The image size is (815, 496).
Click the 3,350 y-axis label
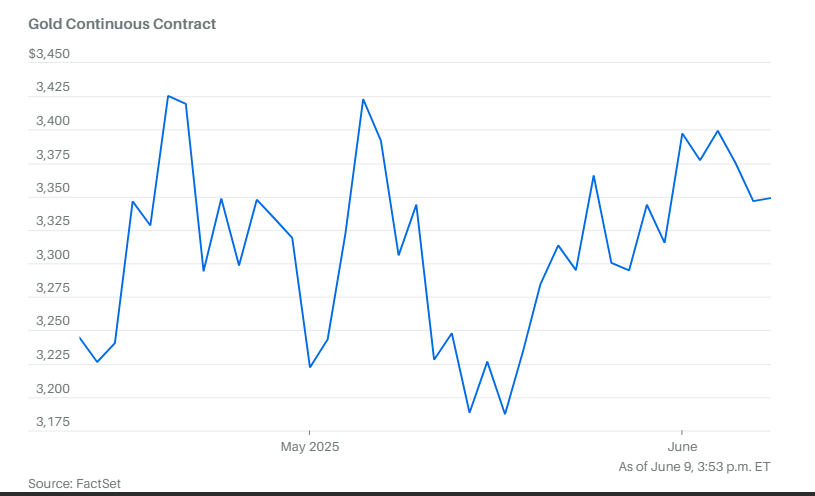pyautogui.click(x=52, y=188)
